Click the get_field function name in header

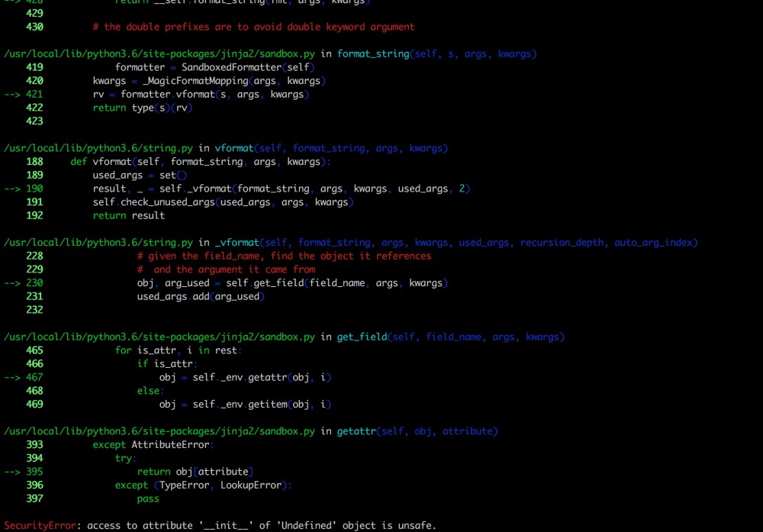[x=362, y=337]
